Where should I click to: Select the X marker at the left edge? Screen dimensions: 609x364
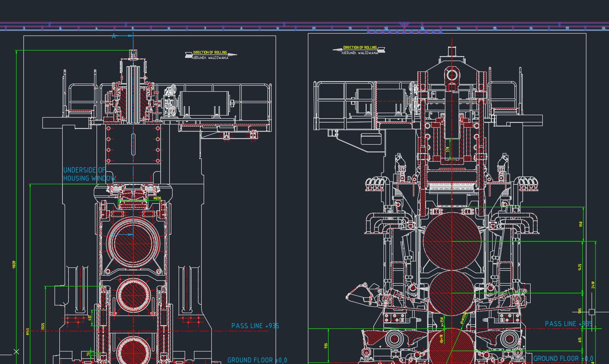tap(16, 351)
